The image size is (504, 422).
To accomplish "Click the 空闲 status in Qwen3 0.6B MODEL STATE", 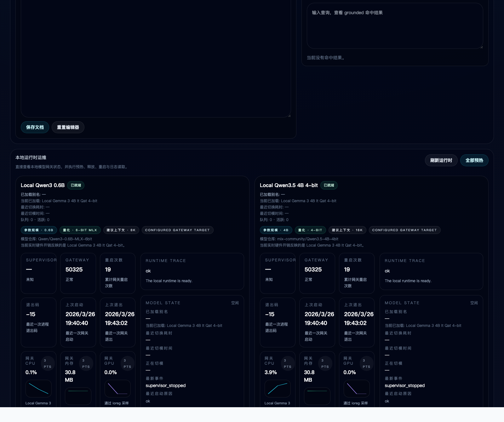I will pos(235,303).
